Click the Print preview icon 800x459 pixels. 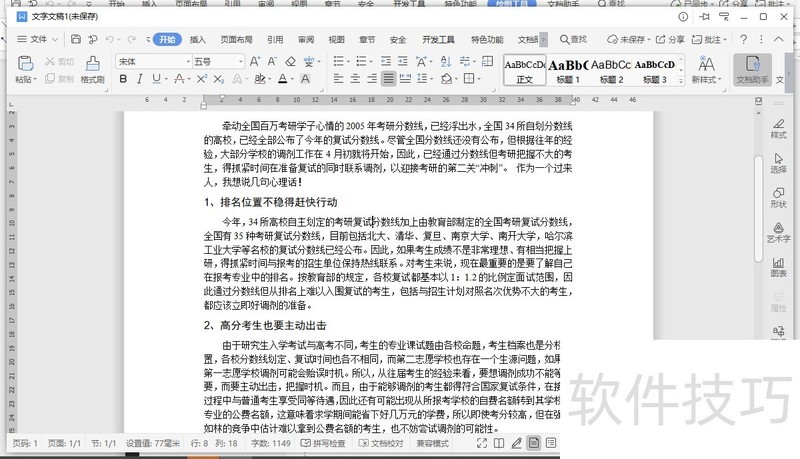tap(92, 39)
